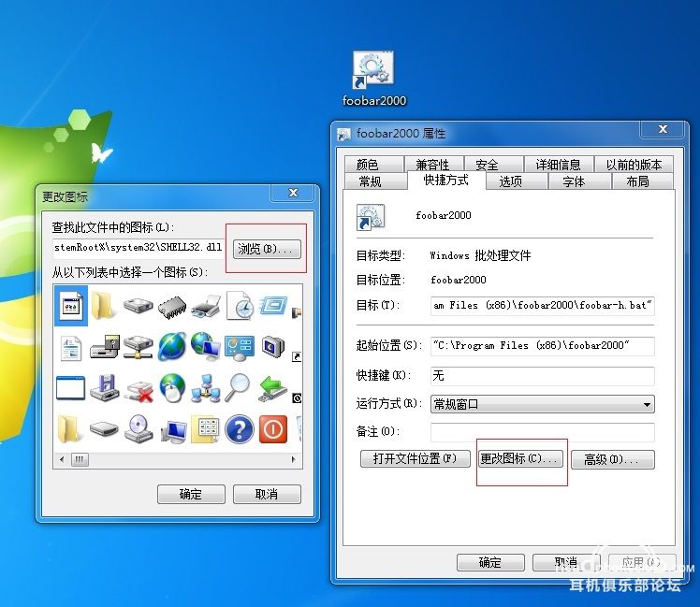Choose the three networked computers icon
Screen dimensions: 700x607
(205, 388)
